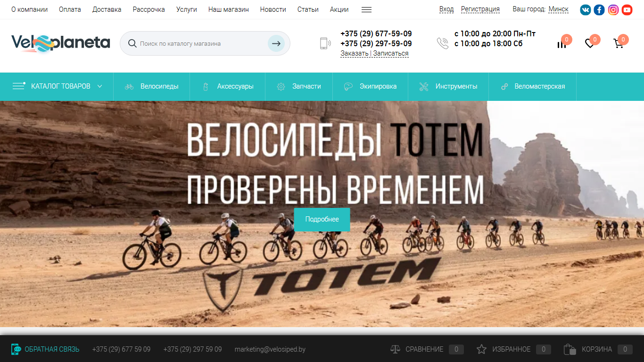The height and width of the screenshot is (362, 644).
Task: Click the handset icon near working hours
Action: pyautogui.click(x=443, y=43)
